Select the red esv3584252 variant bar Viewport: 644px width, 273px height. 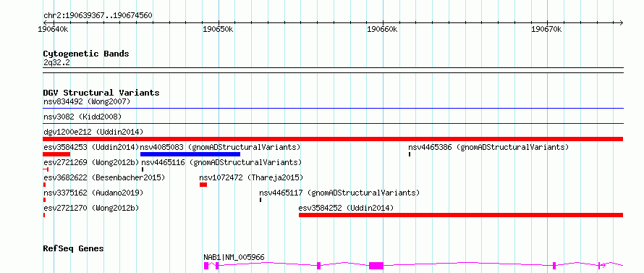click(x=461, y=215)
